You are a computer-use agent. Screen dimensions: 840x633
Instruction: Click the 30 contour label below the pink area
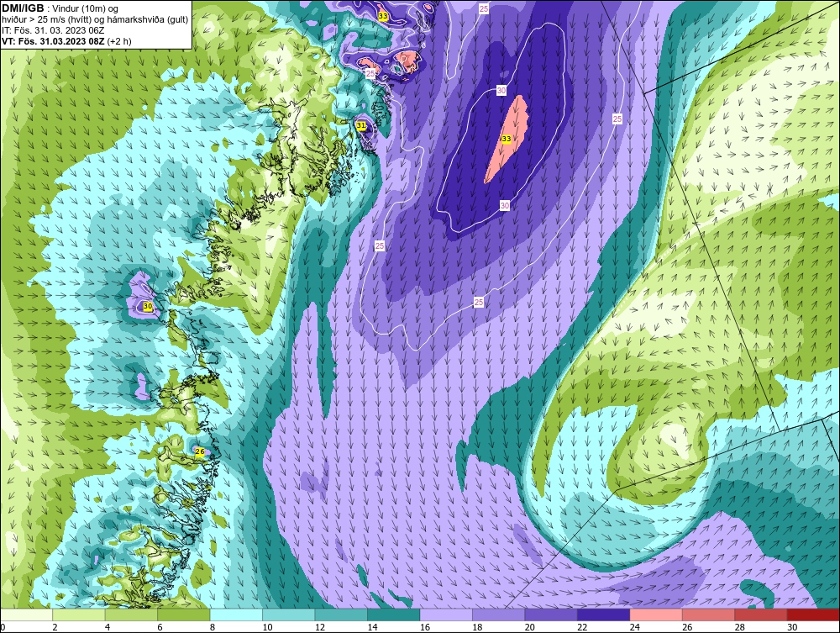coord(504,205)
